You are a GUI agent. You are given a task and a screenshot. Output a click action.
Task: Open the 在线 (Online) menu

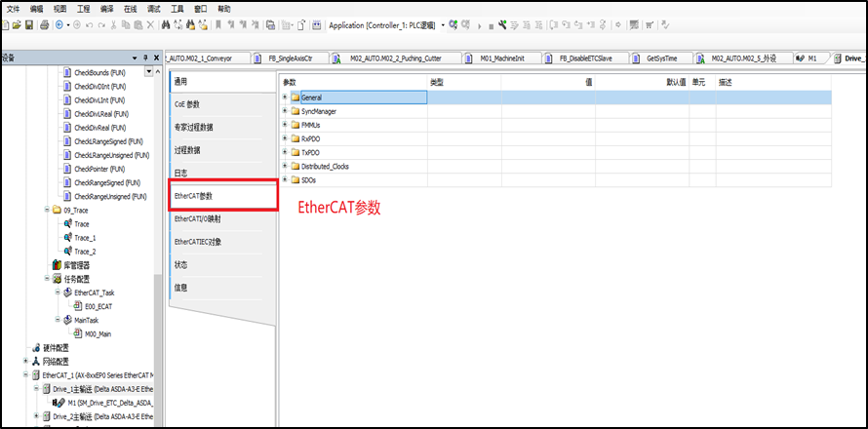pyautogui.click(x=130, y=8)
